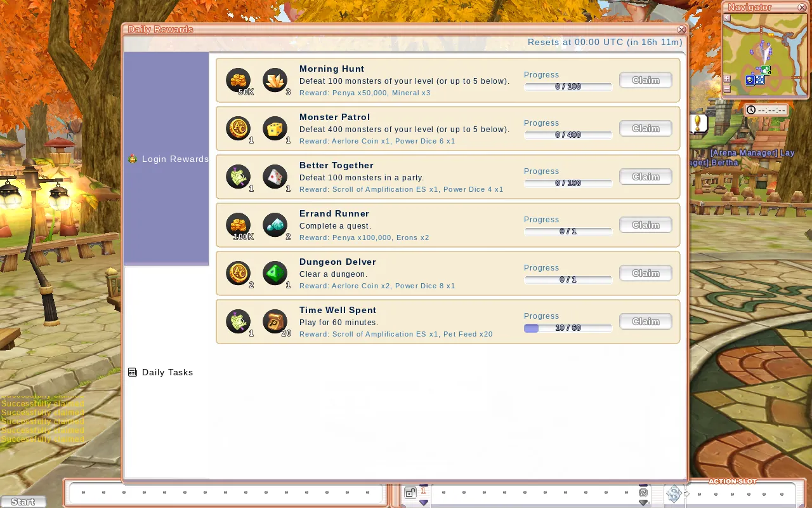Click the "Dungeon Delver" task title
This screenshot has height=508, width=812.
(337, 262)
